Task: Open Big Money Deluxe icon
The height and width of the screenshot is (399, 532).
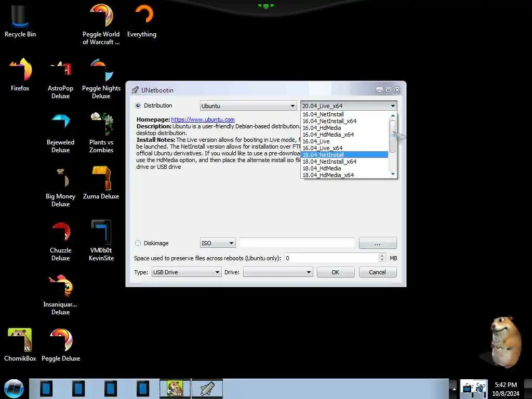Action: tap(60, 187)
